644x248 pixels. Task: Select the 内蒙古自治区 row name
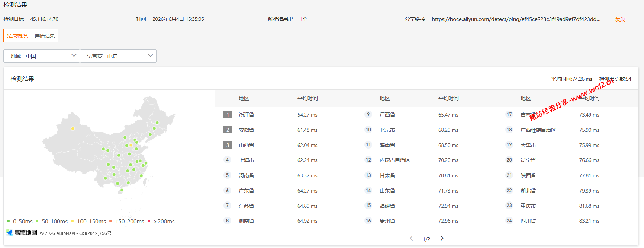tap(395, 160)
